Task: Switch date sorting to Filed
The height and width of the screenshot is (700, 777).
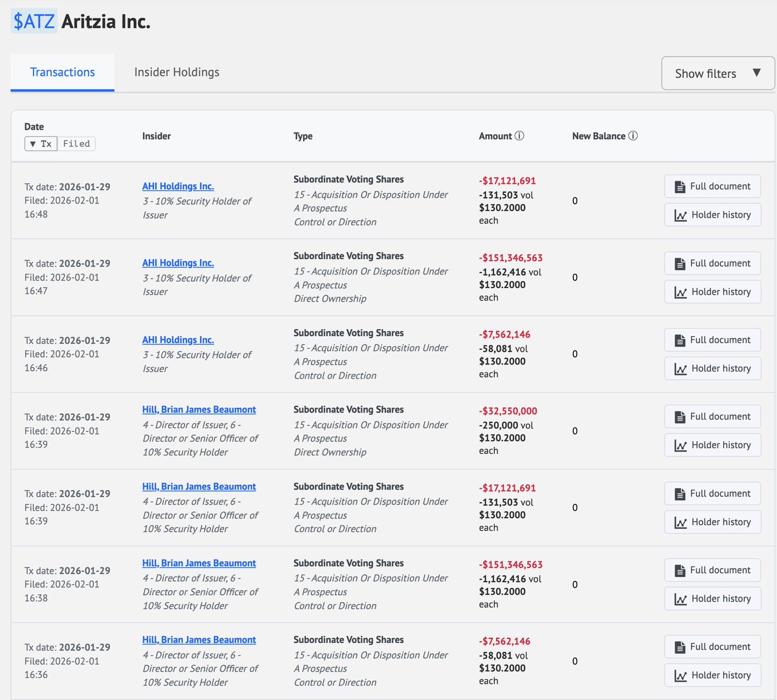Action: [76, 144]
